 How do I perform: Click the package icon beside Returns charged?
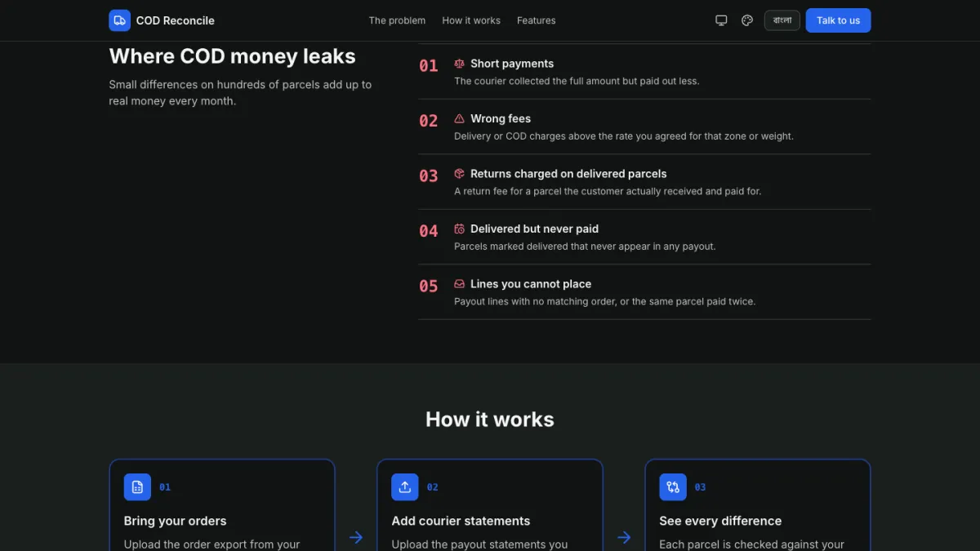click(460, 174)
